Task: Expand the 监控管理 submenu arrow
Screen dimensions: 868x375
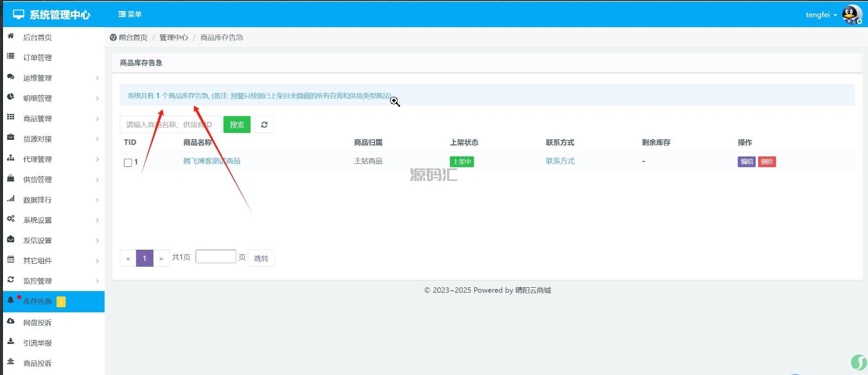Action: pos(97,281)
